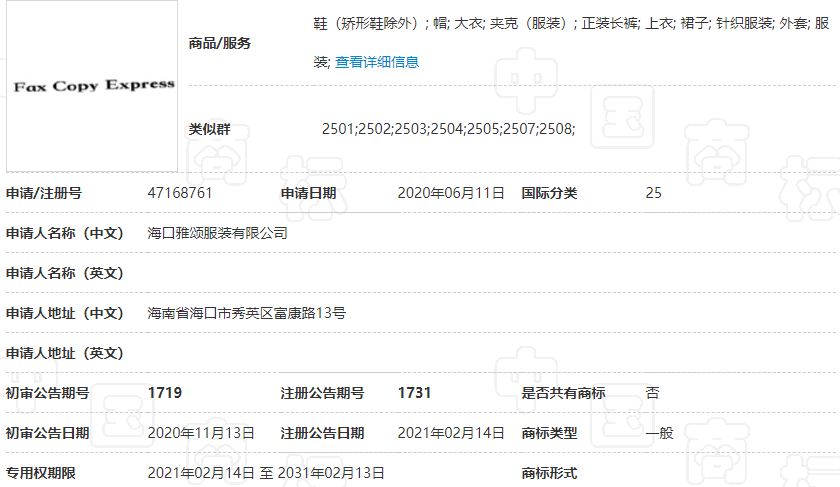This screenshot has width=840, height=487.
Task: Open the 查看详细信息 link
Action: 377,62
